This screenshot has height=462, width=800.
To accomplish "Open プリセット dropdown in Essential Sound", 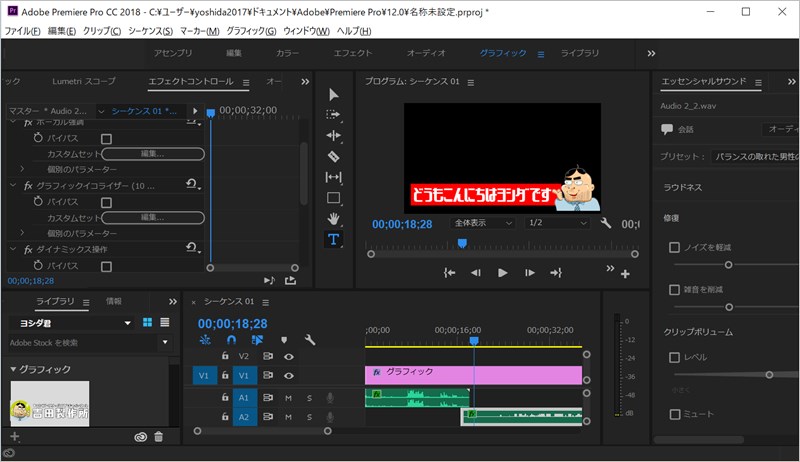I will click(x=756, y=157).
